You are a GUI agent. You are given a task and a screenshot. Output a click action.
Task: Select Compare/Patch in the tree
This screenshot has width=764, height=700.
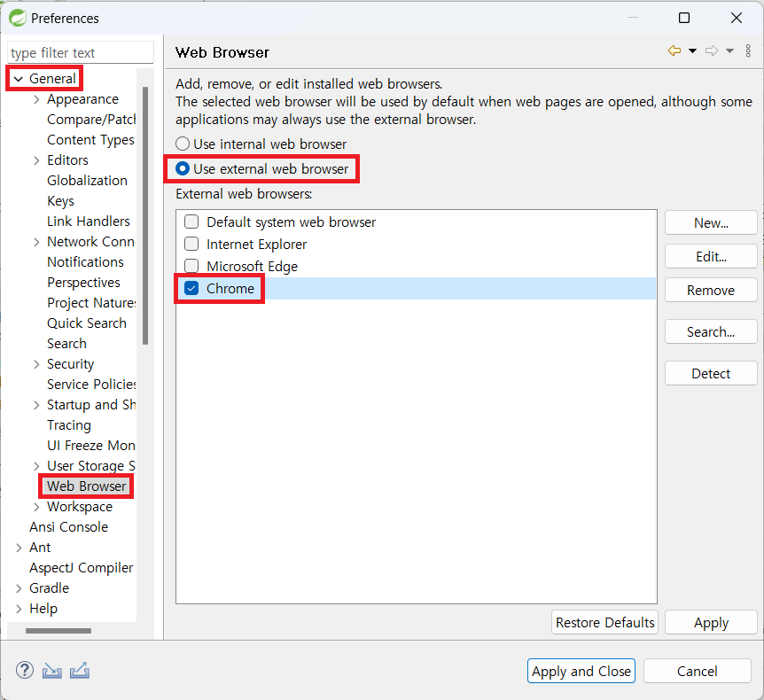tap(91, 120)
